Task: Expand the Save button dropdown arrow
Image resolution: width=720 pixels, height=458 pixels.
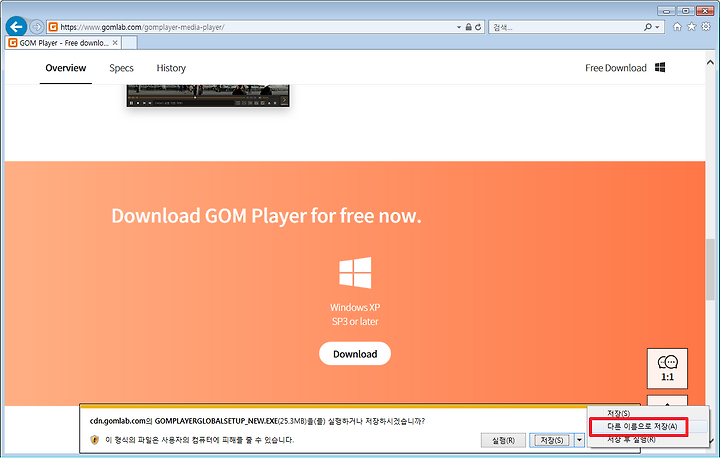Action: [579, 440]
